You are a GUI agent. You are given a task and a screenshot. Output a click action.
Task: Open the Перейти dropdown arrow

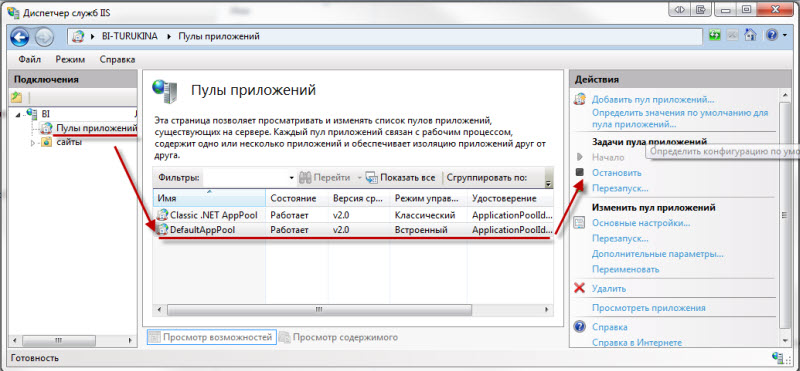(359, 178)
